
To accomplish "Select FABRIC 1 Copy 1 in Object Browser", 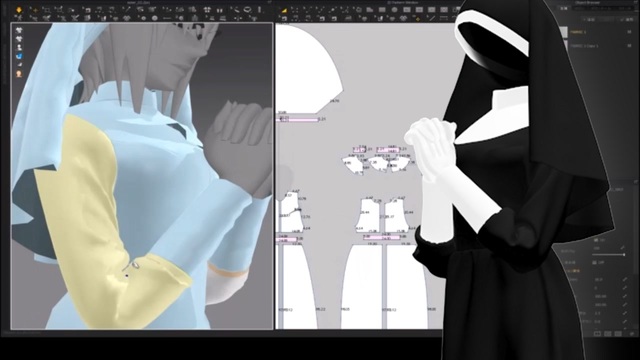I will (x=584, y=46).
